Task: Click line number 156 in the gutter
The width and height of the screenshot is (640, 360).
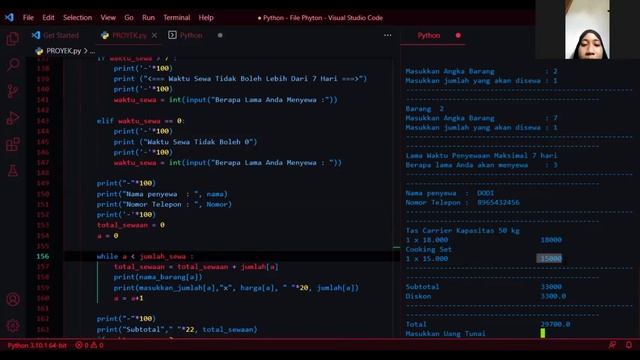Action: pos(43,256)
